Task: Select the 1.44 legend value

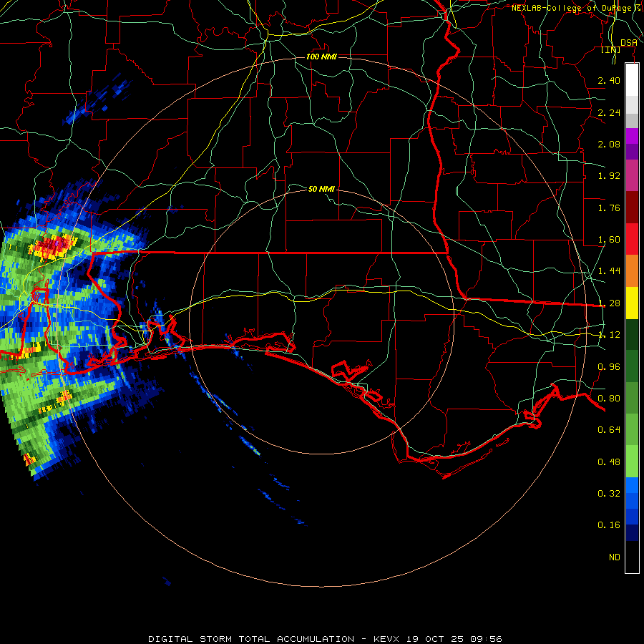Action: pyautogui.click(x=609, y=271)
